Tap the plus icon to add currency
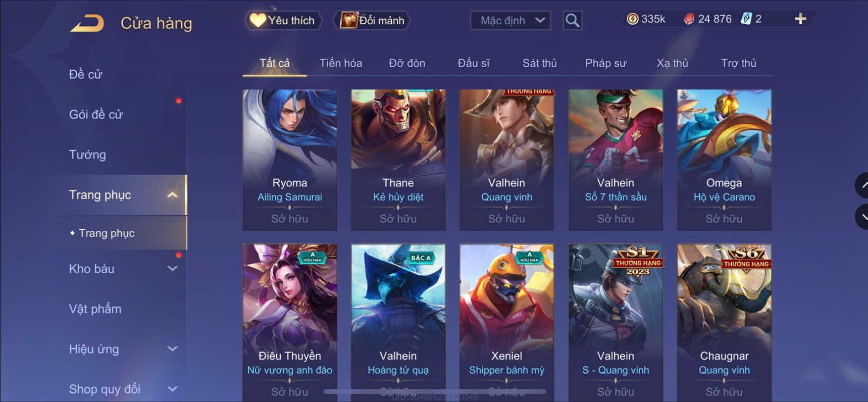 pyautogui.click(x=800, y=19)
